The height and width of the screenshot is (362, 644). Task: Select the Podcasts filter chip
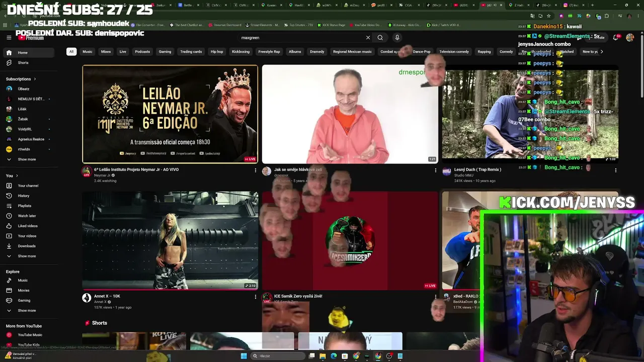tap(142, 52)
